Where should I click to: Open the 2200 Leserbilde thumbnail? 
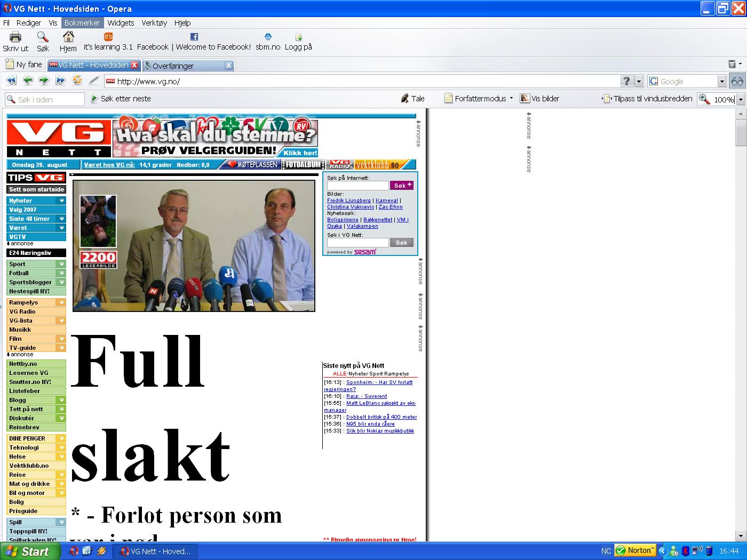[x=98, y=231]
